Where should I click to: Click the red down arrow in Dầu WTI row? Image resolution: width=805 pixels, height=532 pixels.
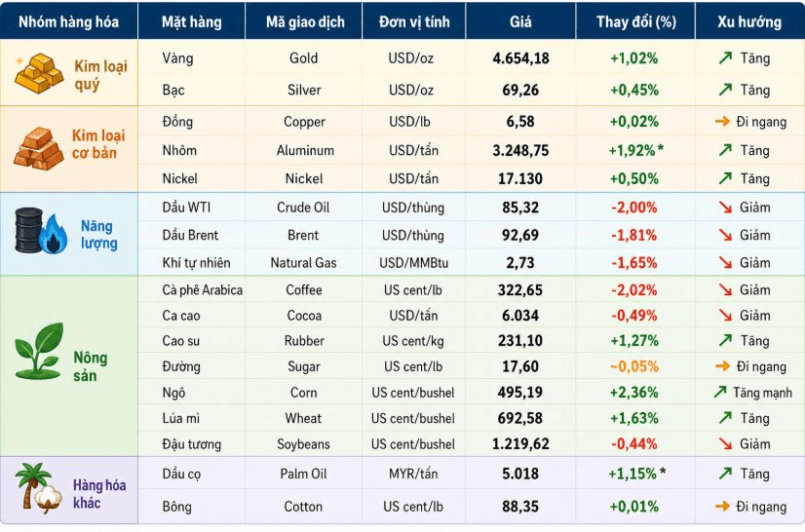725,208
